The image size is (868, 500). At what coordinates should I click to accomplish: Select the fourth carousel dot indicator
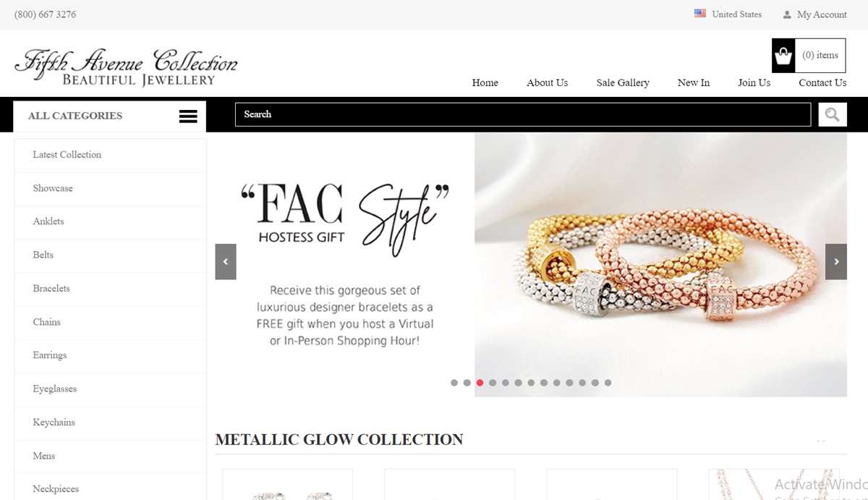point(493,383)
